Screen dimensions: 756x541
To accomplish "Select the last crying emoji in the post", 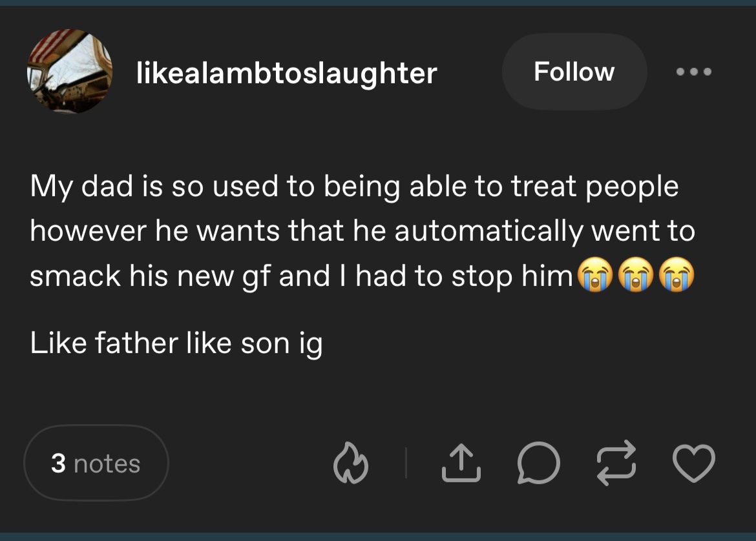I will [677, 274].
